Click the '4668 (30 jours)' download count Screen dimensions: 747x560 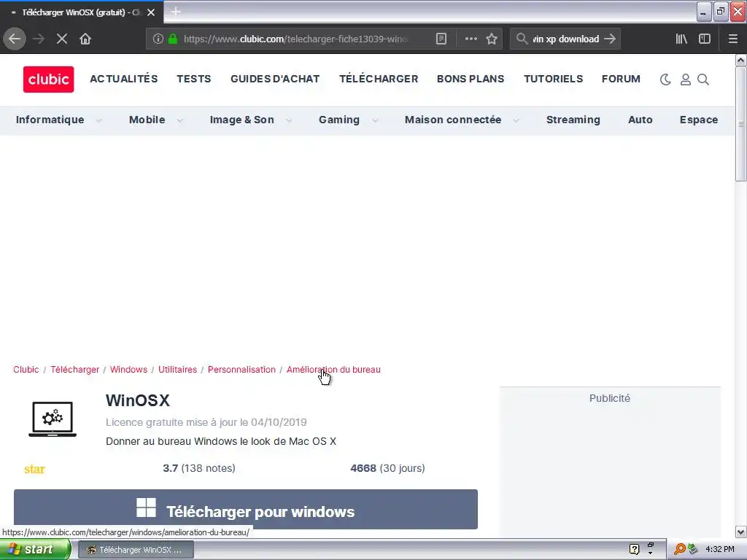(x=387, y=468)
